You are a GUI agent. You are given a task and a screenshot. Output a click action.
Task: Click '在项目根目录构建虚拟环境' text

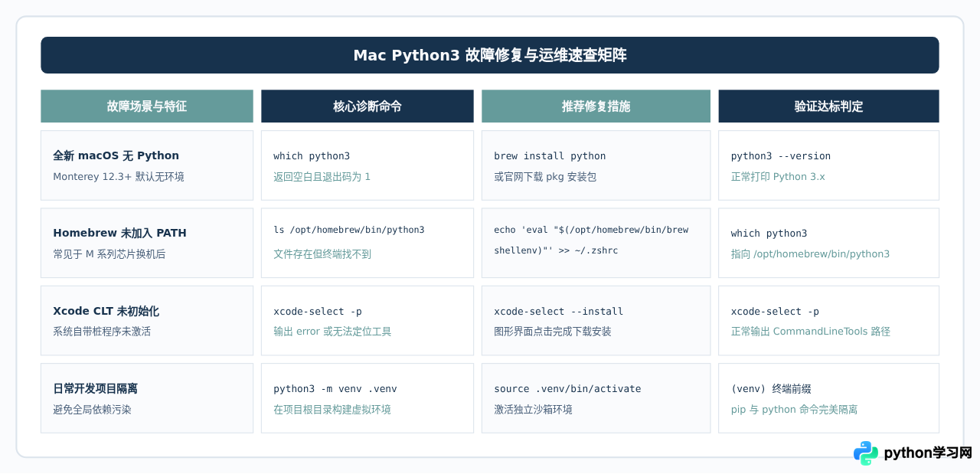coord(332,410)
